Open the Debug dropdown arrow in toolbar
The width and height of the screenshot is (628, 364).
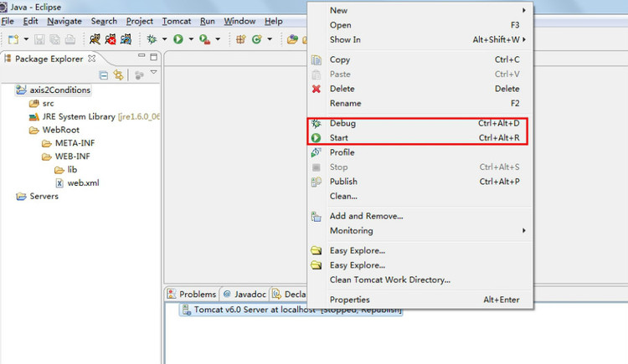[165, 39]
